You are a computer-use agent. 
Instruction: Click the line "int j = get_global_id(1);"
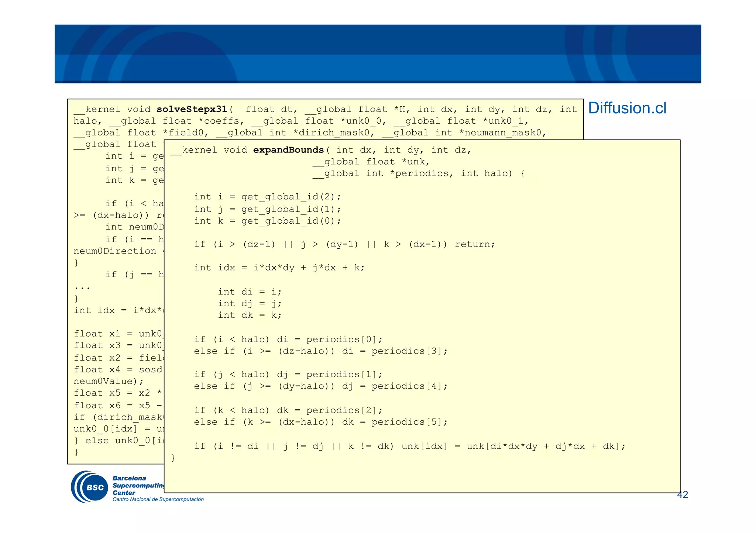point(268,209)
